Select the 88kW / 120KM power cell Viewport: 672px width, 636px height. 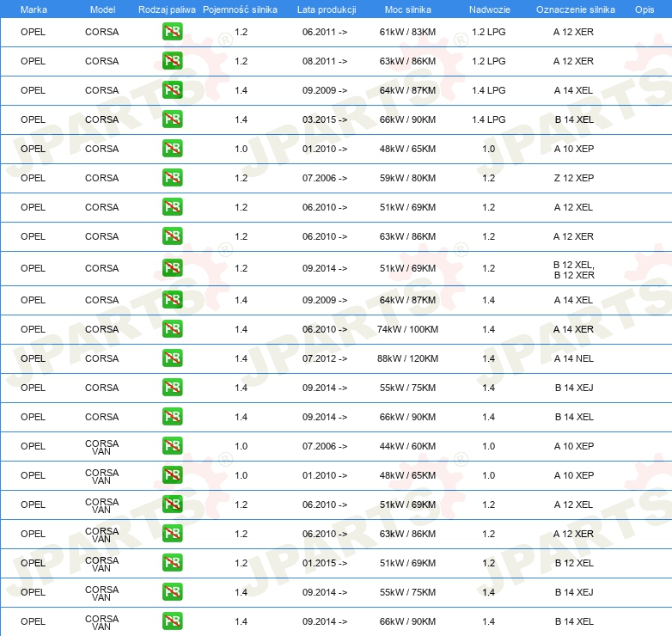[407, 358]
